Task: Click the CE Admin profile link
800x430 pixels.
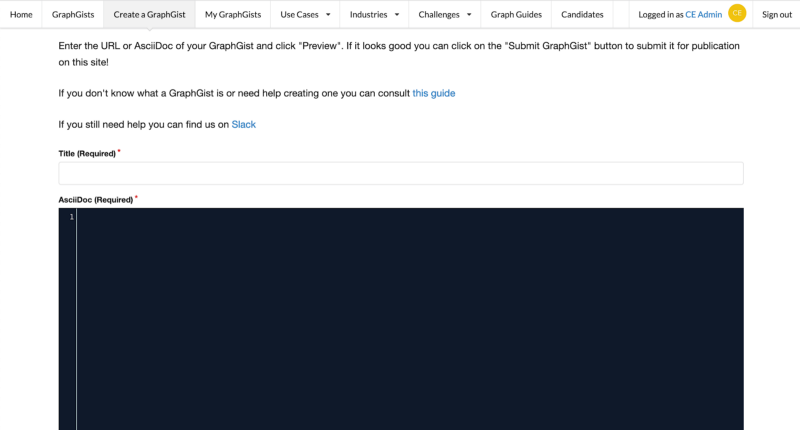Action: pos(703,15)
